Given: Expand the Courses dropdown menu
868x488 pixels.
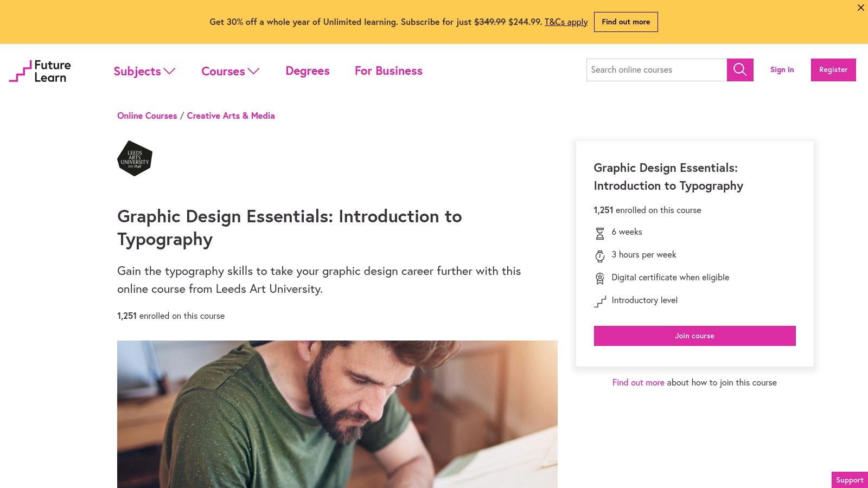Looking at the screenshot, I should [x=231, y=71].
